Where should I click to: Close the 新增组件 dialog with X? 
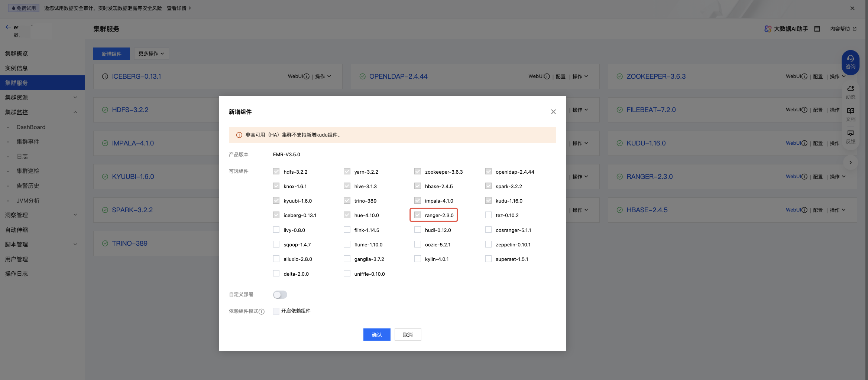(553, 112)
